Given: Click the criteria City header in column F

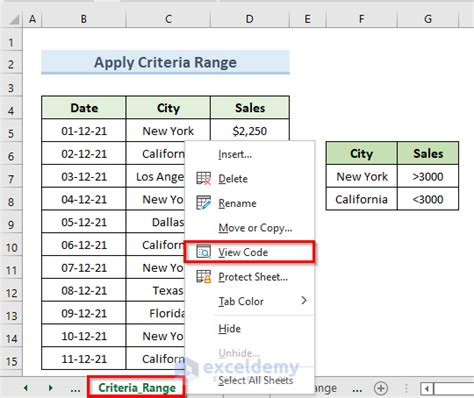Looking at the screenshot, I should (362, 153).
